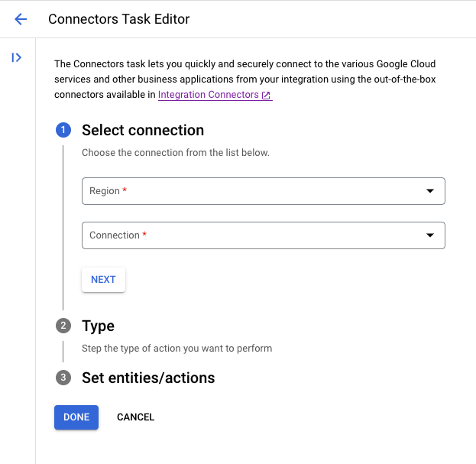Open the Integration Connectors link
This screenshot has height=464, width=476.
208,96
